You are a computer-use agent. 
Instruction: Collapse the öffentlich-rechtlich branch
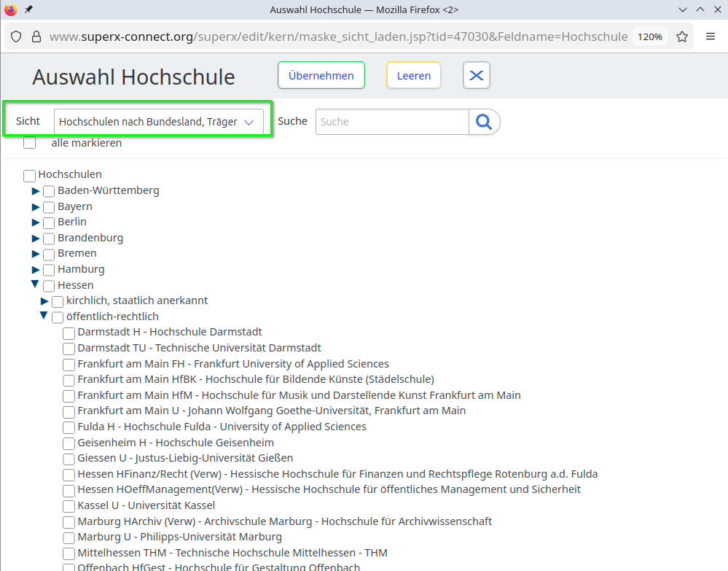coord(44,316)
